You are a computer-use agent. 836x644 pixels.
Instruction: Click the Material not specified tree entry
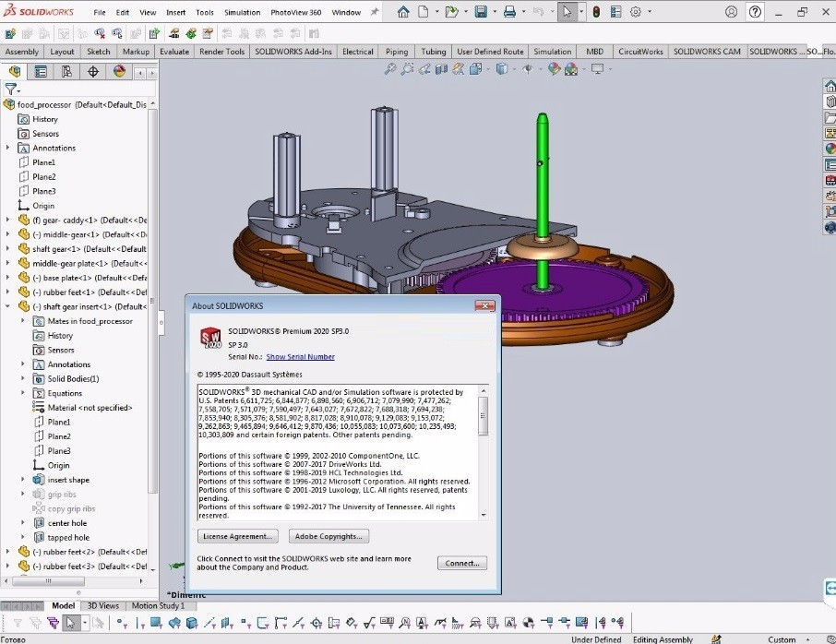tap(89, 407)
